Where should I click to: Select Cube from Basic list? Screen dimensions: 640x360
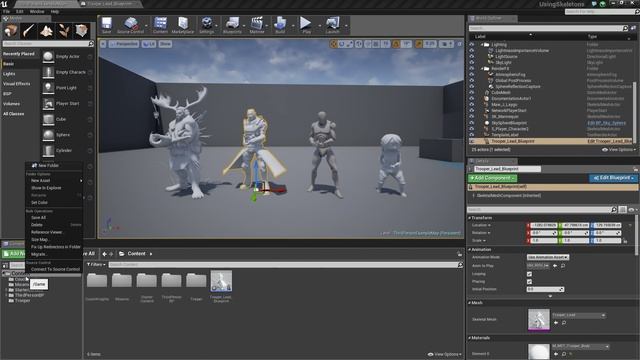click(x=67, y=119)
